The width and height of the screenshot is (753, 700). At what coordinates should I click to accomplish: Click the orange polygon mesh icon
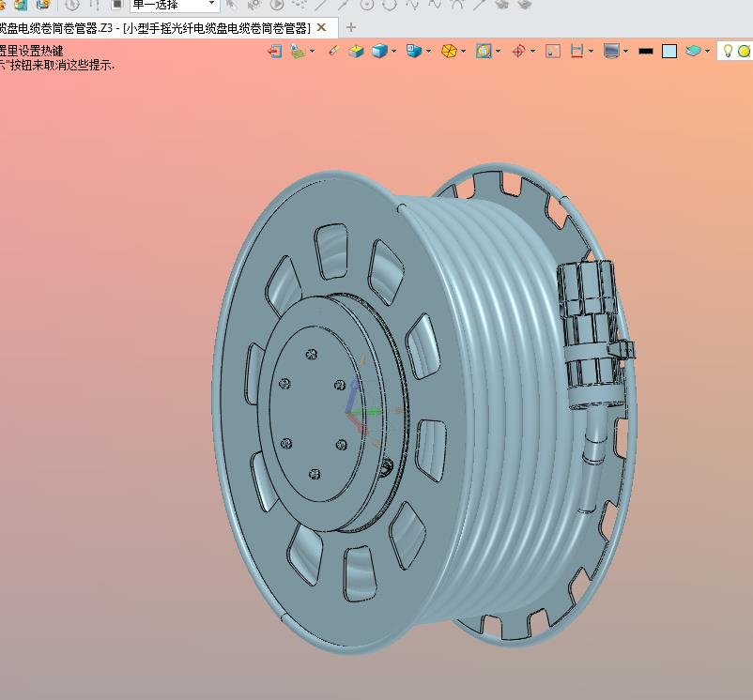[x=449, y=51]
